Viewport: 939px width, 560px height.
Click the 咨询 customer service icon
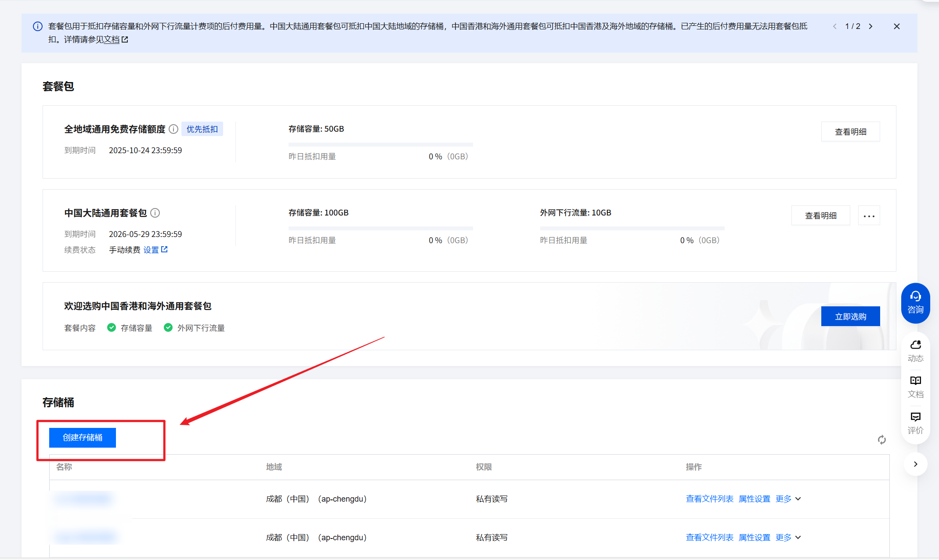[915, 303]
